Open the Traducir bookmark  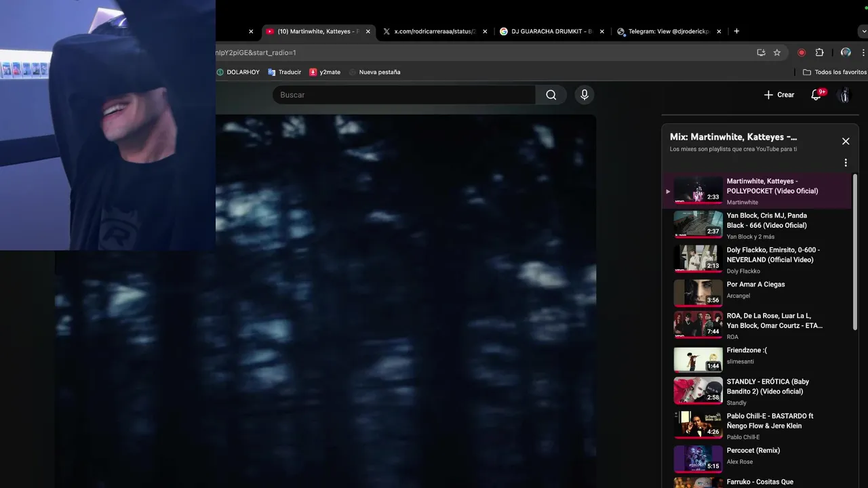pos(285,72)
